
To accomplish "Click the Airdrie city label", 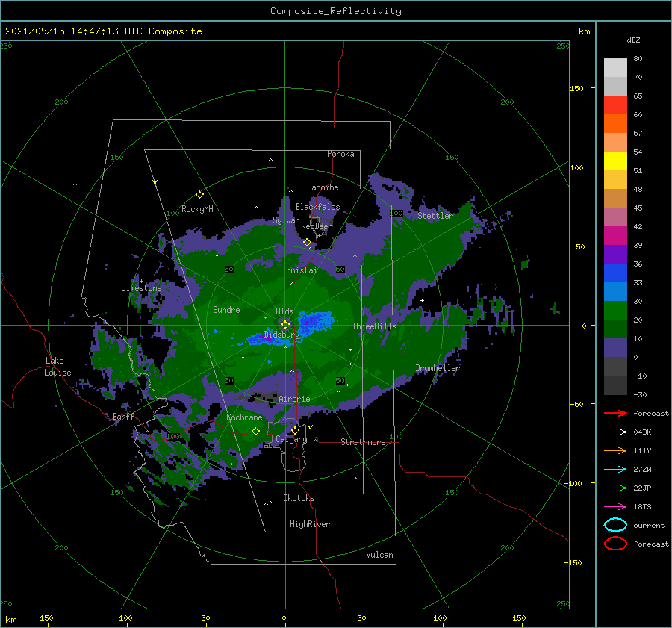I will [294, 399].
